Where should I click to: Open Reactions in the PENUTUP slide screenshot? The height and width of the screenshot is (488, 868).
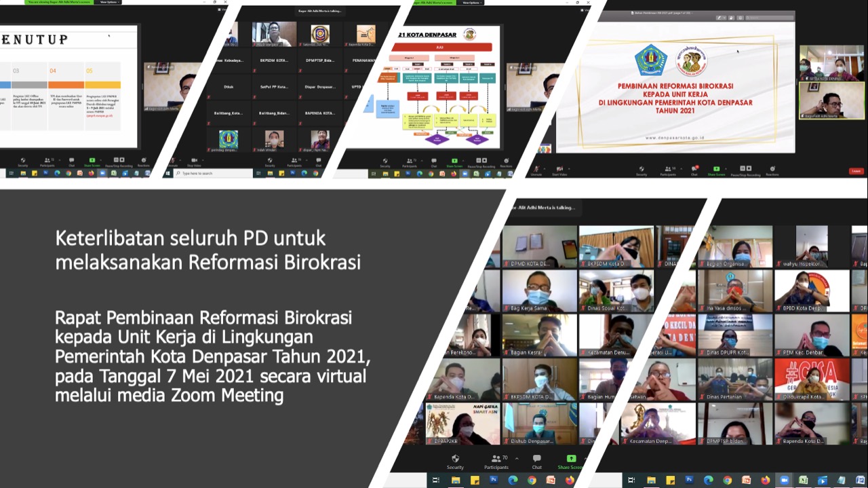pos(144,163)
